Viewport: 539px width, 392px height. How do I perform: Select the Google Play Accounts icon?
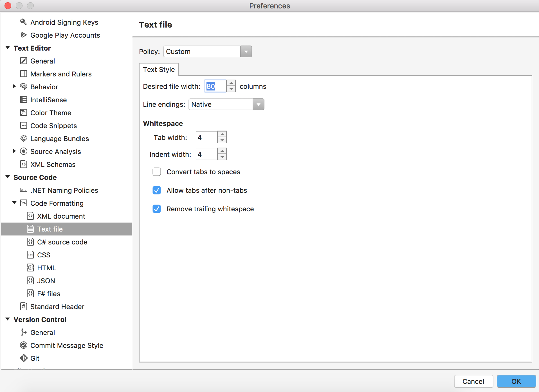[x=24, y=35]
